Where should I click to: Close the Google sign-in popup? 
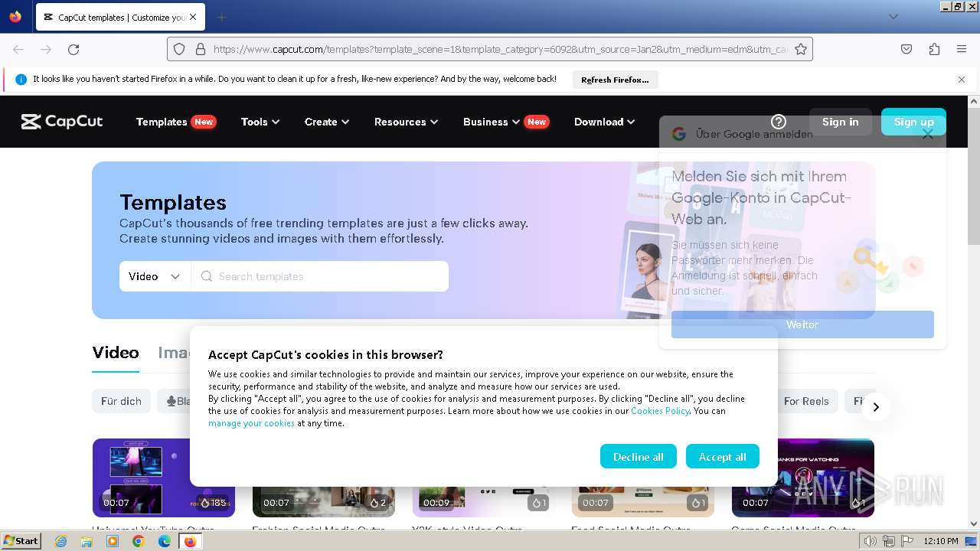[x=928, y=134]
